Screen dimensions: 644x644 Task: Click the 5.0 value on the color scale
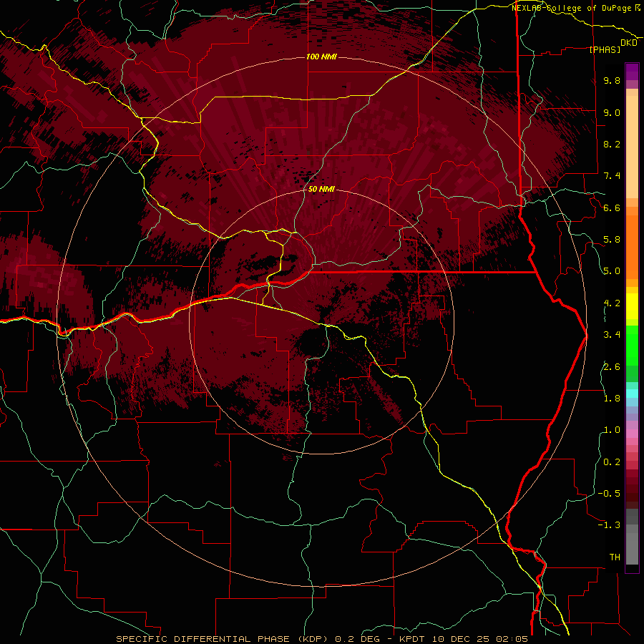[612, 271]
